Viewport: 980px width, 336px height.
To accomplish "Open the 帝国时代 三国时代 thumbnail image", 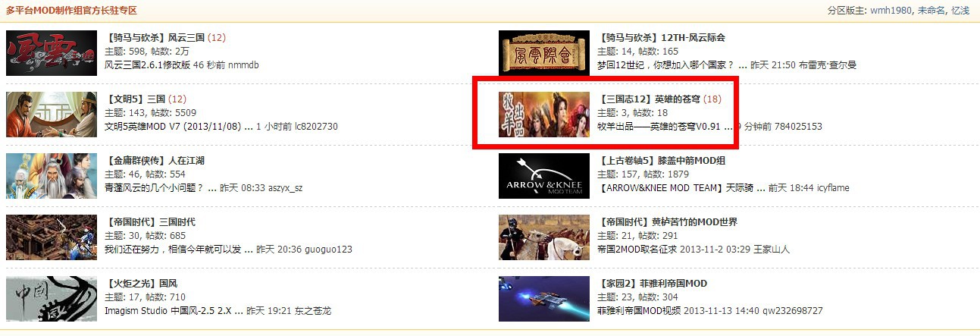I will tap(52, 237).
